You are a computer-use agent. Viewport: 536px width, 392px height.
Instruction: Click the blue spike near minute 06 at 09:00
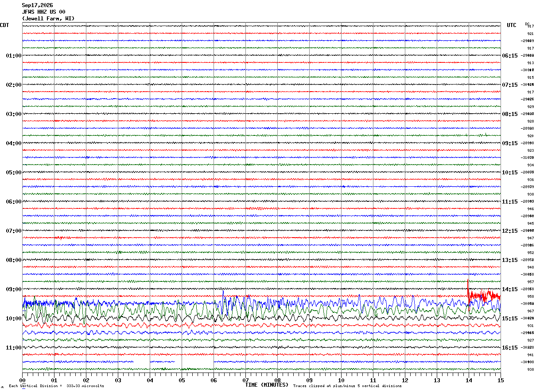[x=223, y=293]
